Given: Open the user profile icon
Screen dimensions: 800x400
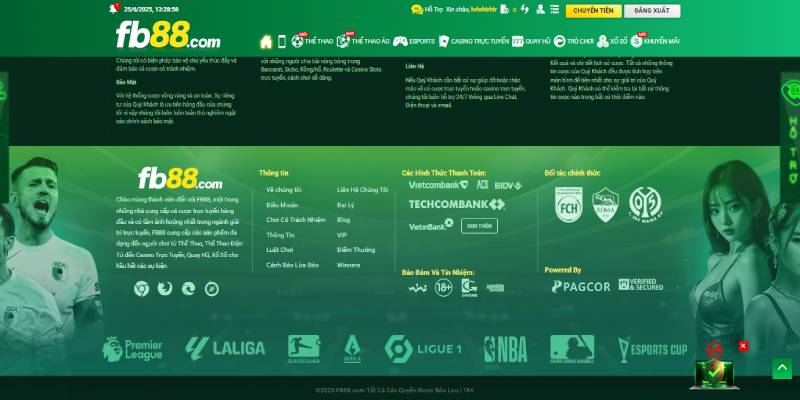Looking at the screenshot, I should coord(540,9).
